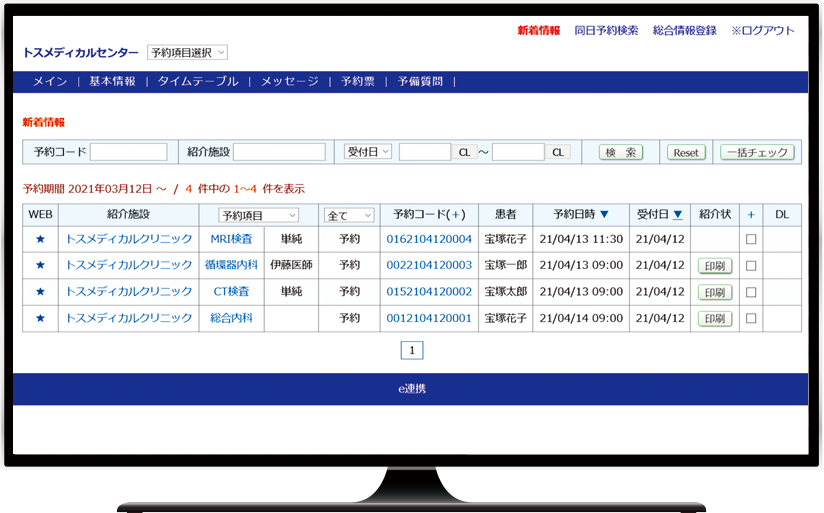Screen dimensions: 824x513
Task: Click the WEB star in the MRI検査 row
Action: pos(40,239)
